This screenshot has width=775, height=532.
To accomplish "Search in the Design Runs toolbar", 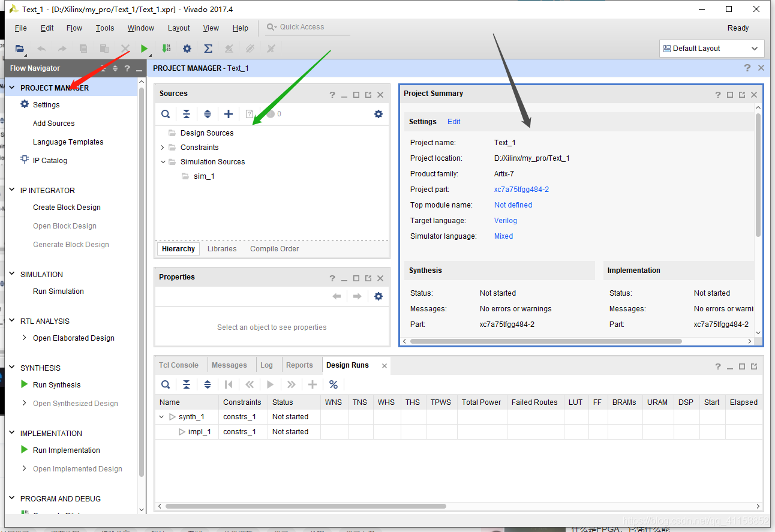I will 166,384.
